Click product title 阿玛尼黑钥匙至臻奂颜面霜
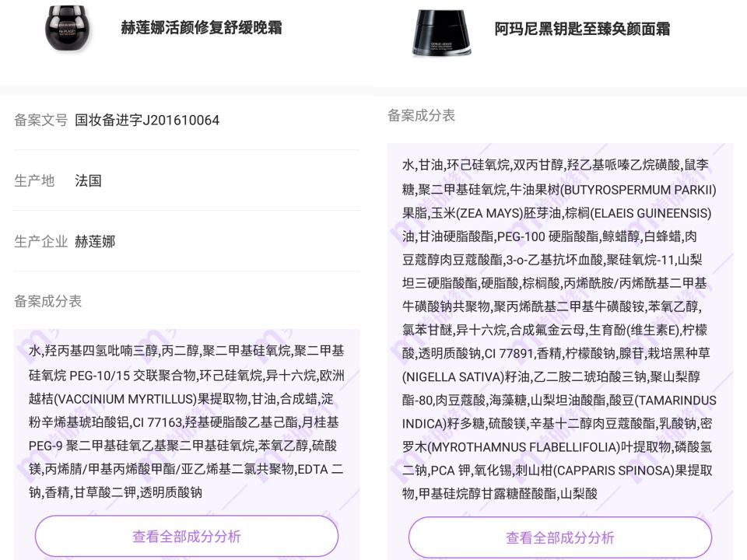The height and width of the screenshot is (560, 747). [582, 29]
